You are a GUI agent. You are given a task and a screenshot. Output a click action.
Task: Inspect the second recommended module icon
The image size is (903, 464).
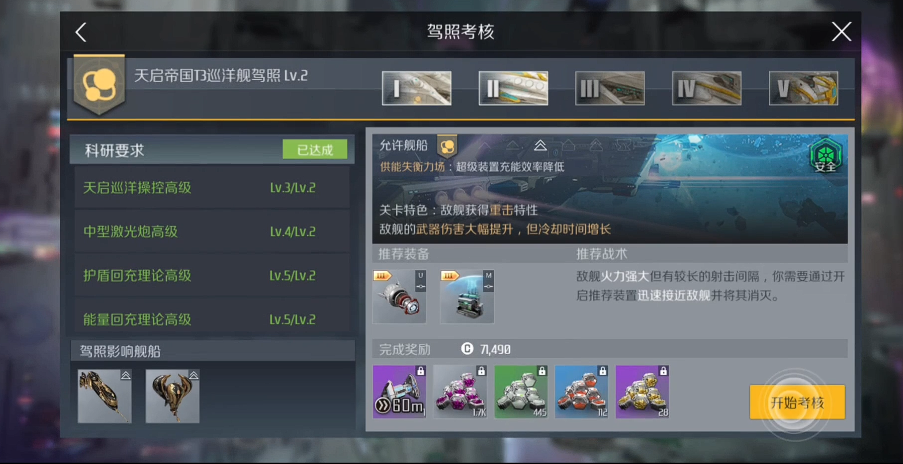pos(467,296)
